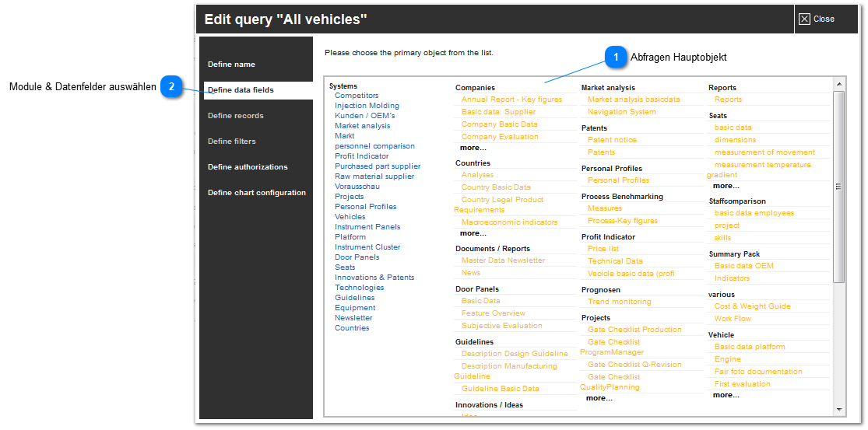The height and width of the screenshot is (430, 868).
Task: Choose Description Design Guideline
Action: (515, 354)
